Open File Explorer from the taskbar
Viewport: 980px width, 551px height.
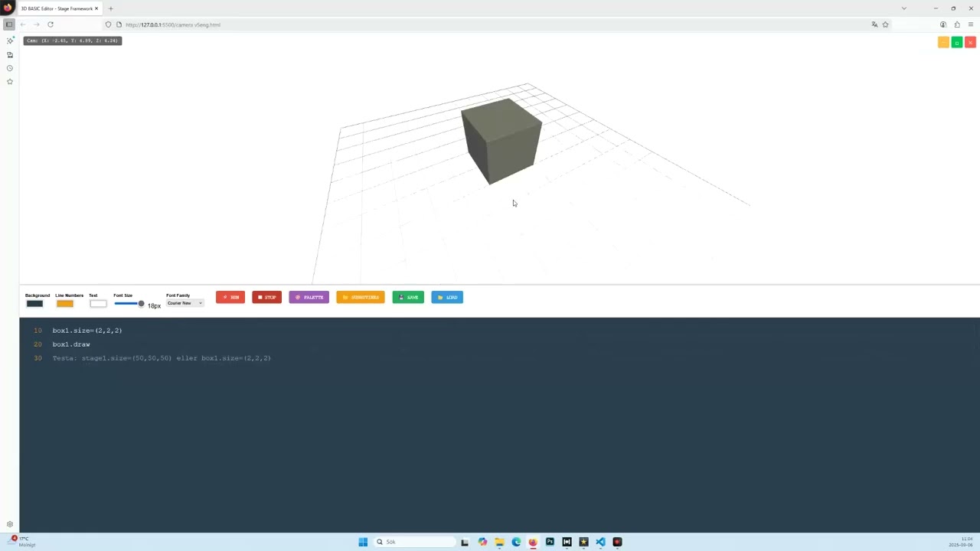pyautogui.click(x=499, y=542)
